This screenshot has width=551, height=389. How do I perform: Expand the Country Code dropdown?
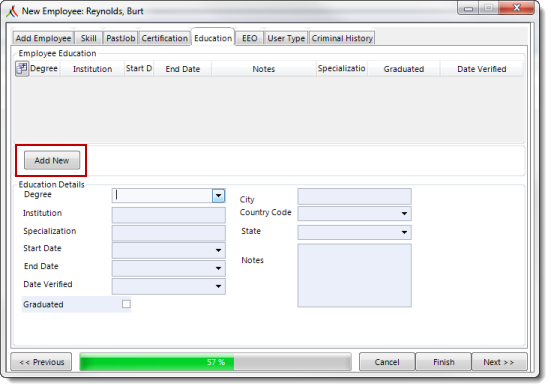tap(404, 213)
